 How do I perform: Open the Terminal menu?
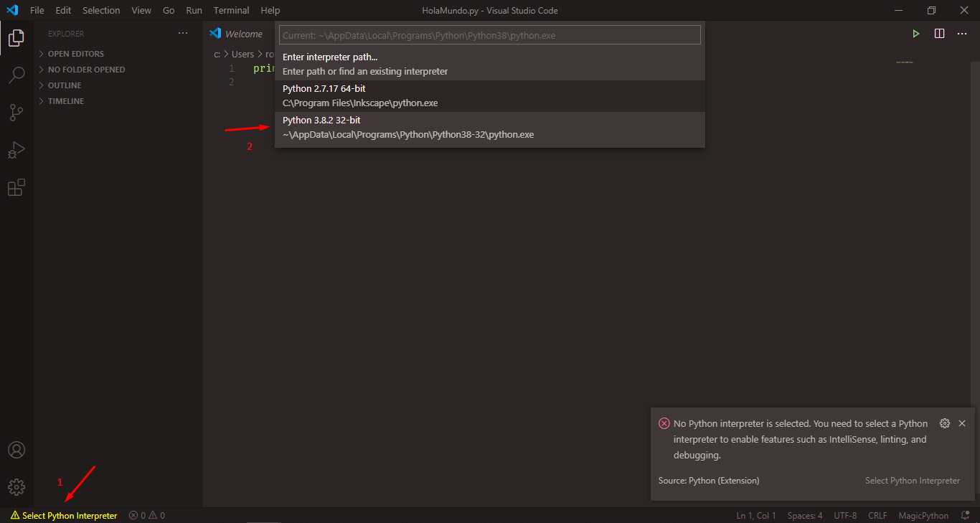(x=231, y=11)
